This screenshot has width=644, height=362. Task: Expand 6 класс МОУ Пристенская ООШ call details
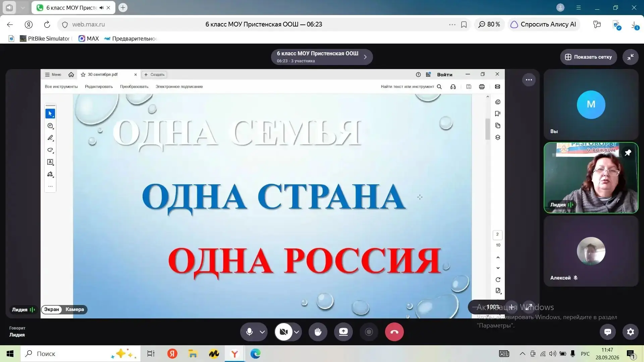(322, 57)
